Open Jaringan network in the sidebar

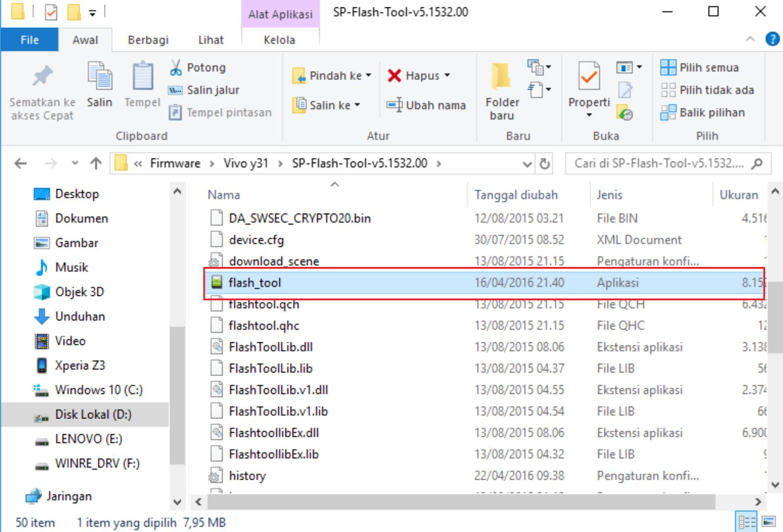tap(59, 496)
